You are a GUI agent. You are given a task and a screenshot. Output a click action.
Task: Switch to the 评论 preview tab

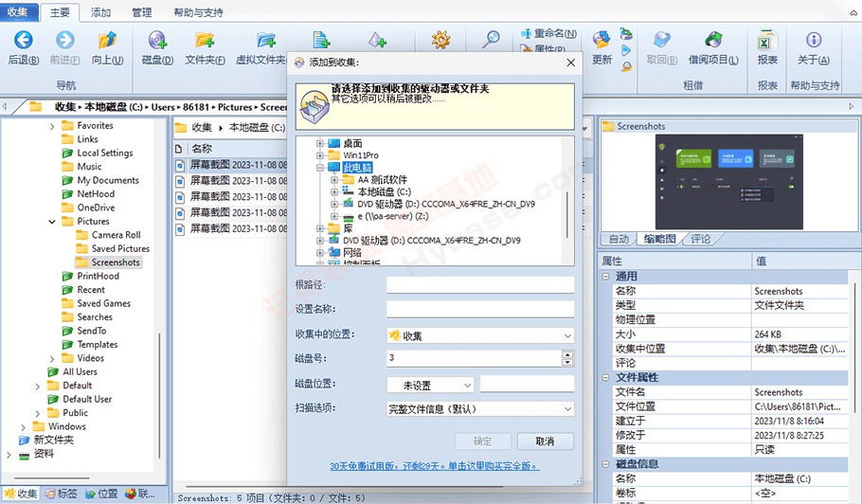click(700, 239)
